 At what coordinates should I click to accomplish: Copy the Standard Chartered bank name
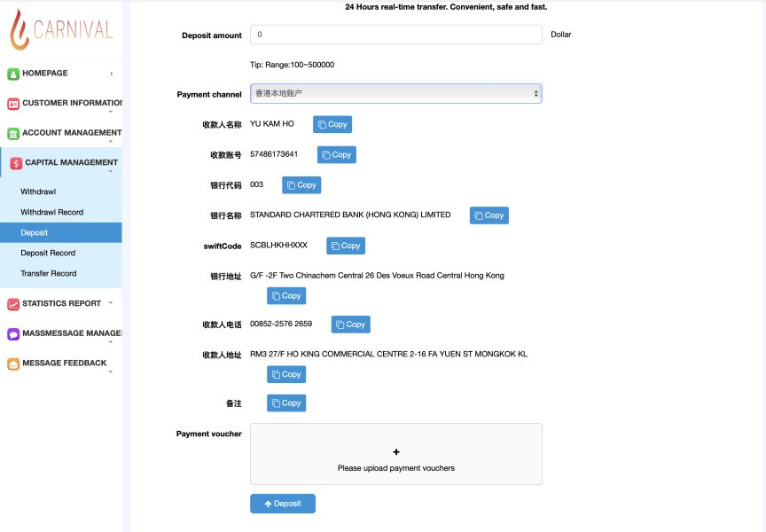click(489, 215)
